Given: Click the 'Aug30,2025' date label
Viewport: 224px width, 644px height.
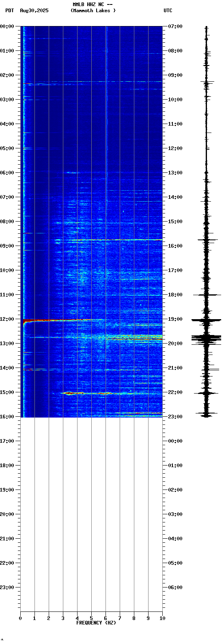Looking at the screenshot, I should point(34,11).
